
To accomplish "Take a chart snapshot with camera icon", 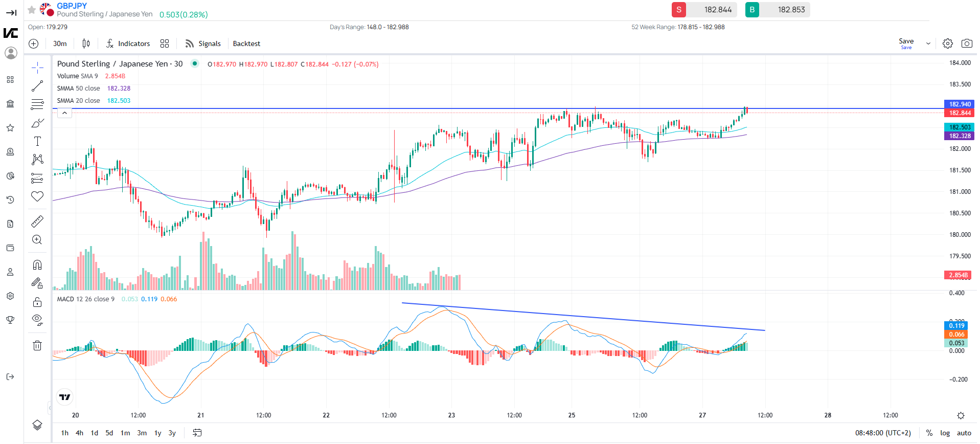I will 966,43.
